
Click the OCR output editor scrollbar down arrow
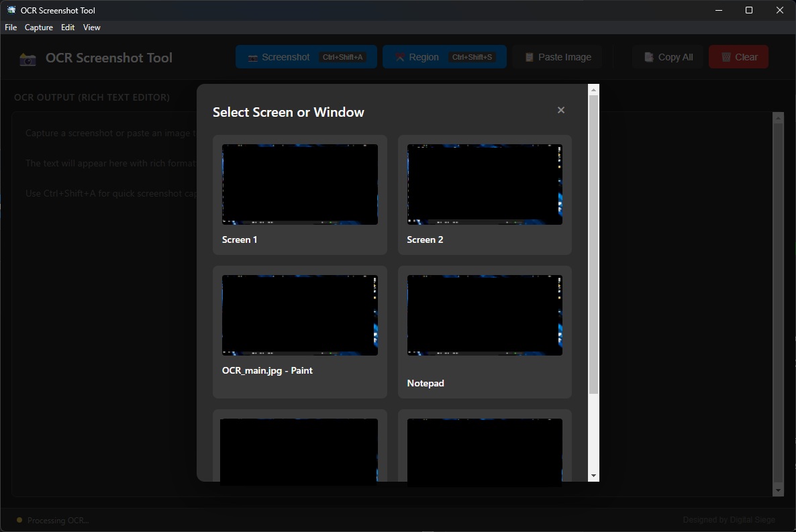779,491
